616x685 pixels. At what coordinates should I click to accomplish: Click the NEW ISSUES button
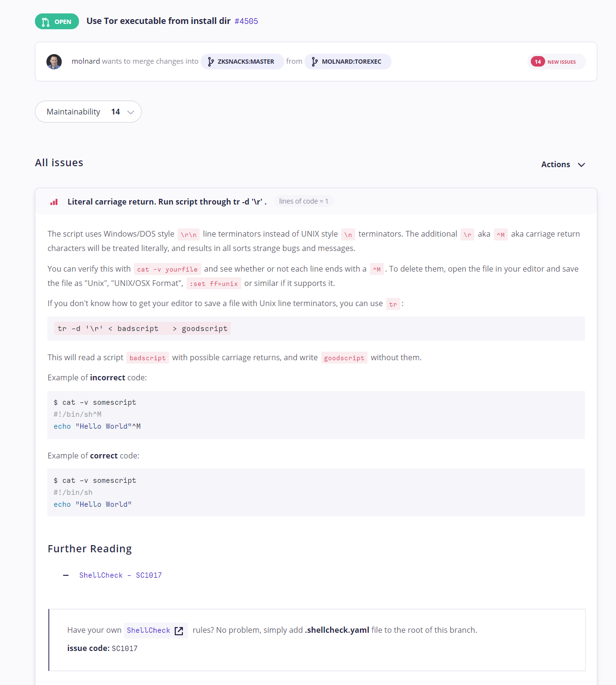pyautogui.click(x=556, y=61)
